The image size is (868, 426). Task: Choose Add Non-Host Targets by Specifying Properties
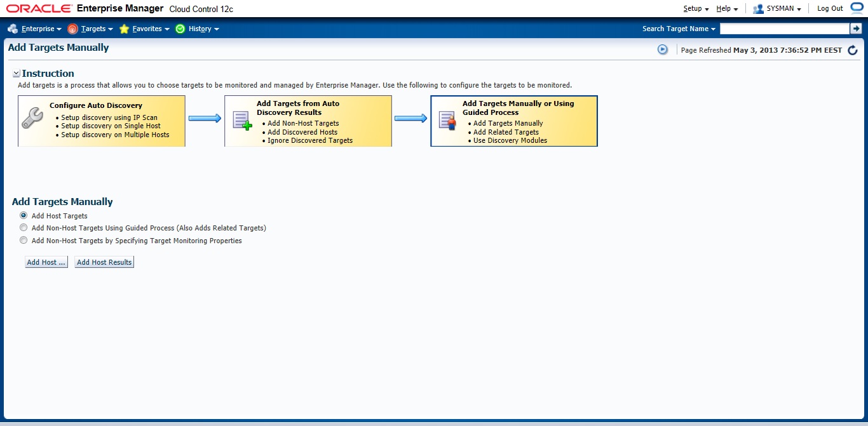[24, 241]
